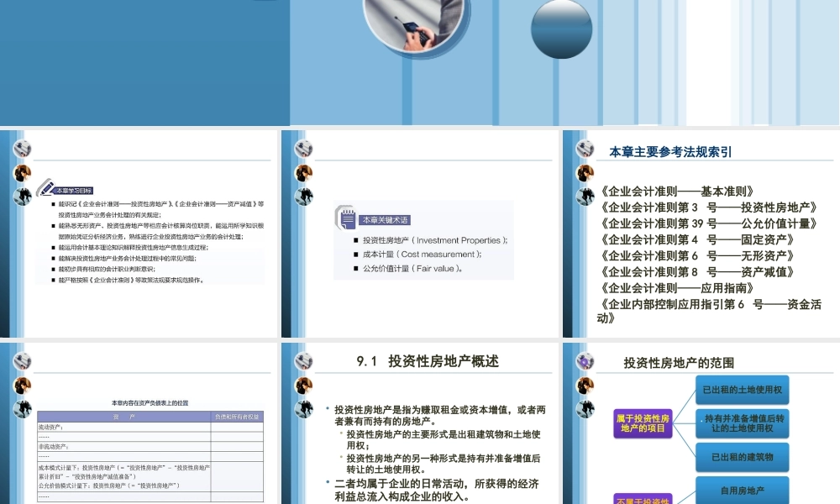Open the purple disc icon on 投资性房地产的范围 slide
Screen dimensions: 840x504
pyautogui.click(x=585, y=361)
